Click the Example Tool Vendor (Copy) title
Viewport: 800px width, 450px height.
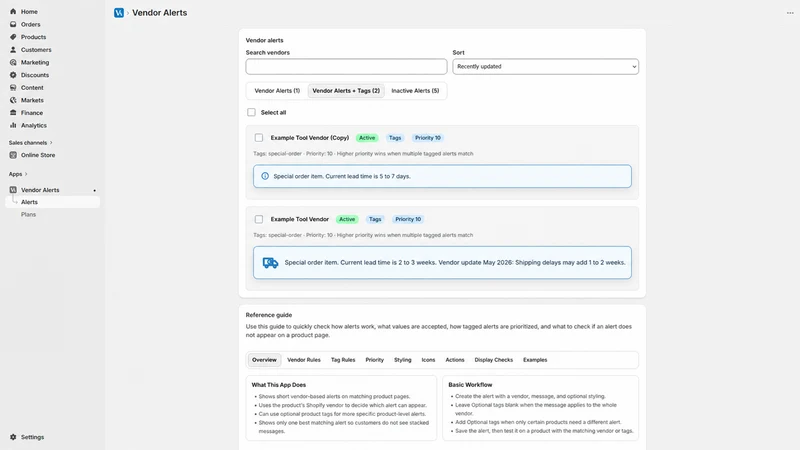(x=310, y=138)
